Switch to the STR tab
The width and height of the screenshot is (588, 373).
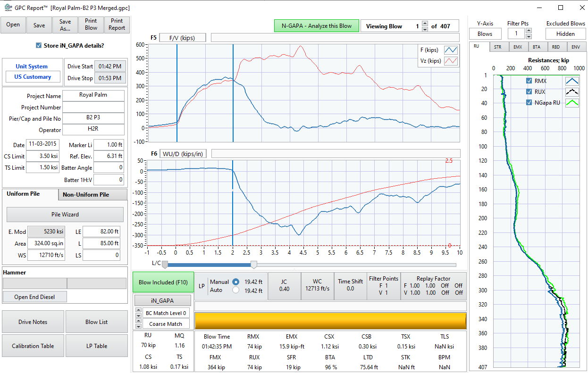[x=498, y=47]
